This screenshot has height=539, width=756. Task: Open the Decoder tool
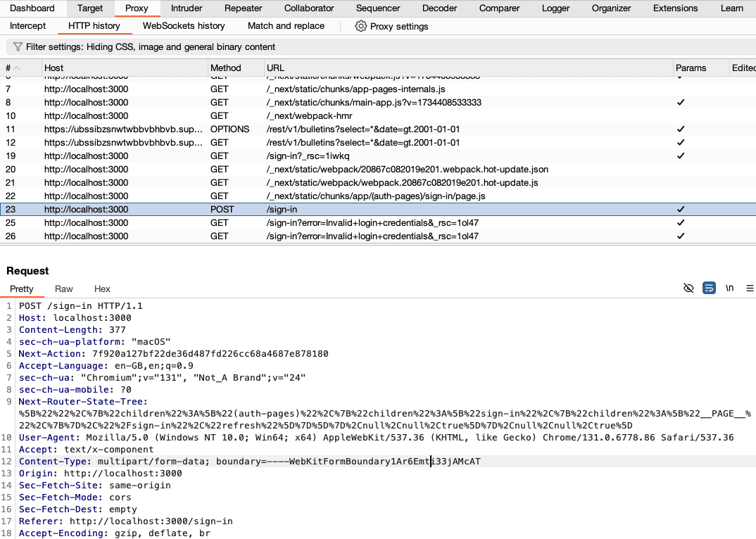[439, 8]
